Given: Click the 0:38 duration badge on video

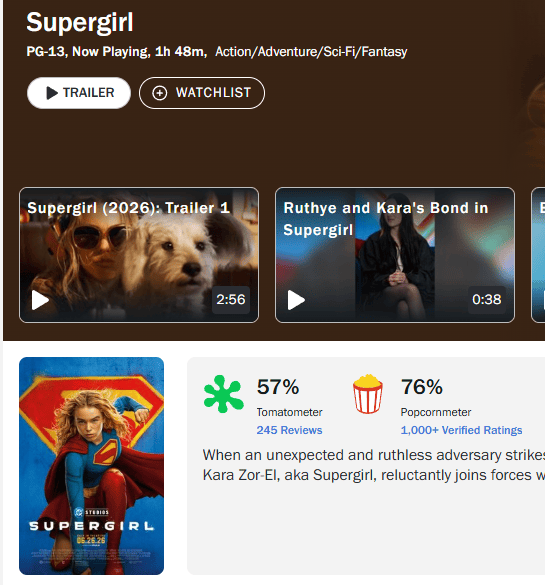Looking at the screenshot, I should tap(487, 300).
